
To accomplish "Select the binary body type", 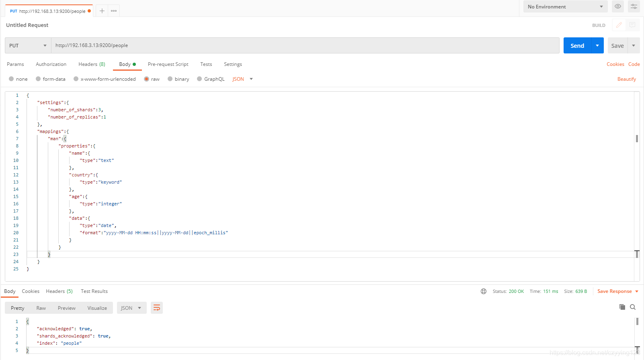I will 178,79.
